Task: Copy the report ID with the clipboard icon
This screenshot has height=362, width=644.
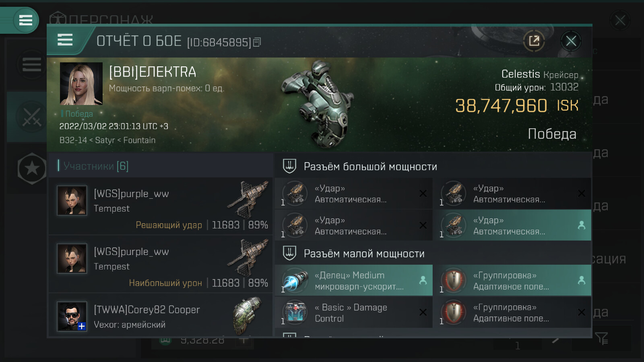Action: click(257, 42)
